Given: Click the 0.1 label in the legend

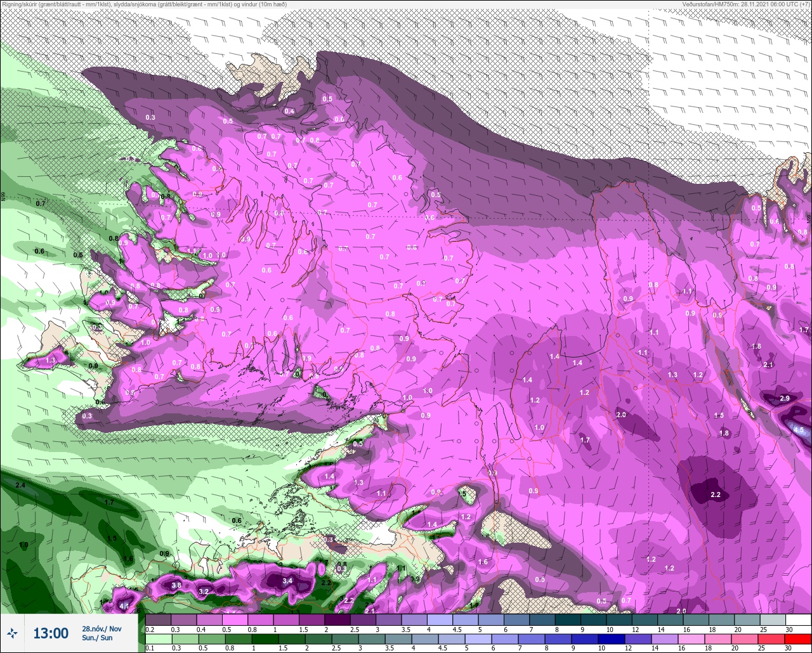Looking at the screenshot, I should (149, 649).
